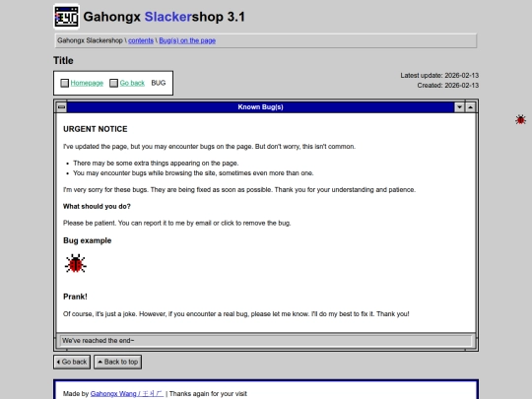This screenshot has width=532, height=399.
Task: Open the contents breadcrumb link
Action: pos(141,40)
